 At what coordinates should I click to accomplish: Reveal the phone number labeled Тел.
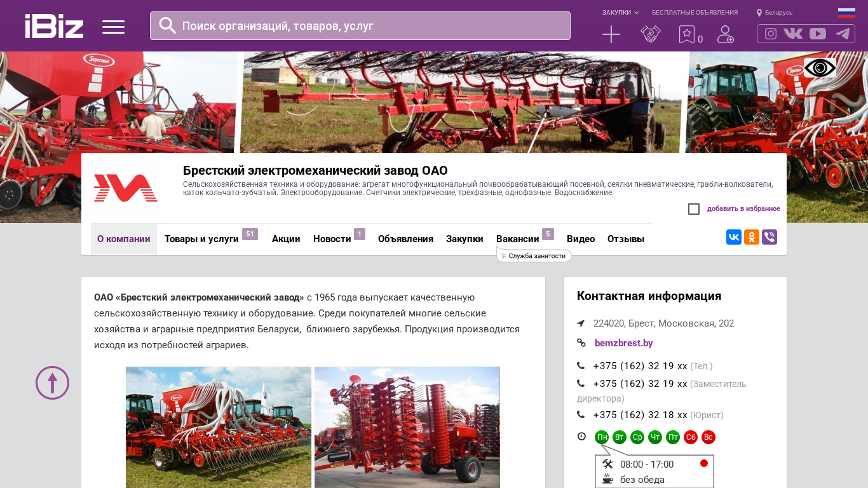[x=640, y=366]
